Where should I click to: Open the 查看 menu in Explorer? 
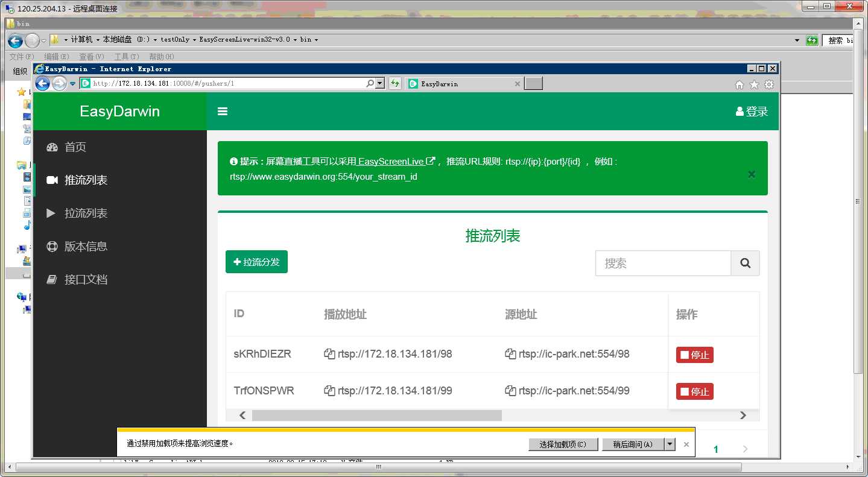tap(91, 57)
